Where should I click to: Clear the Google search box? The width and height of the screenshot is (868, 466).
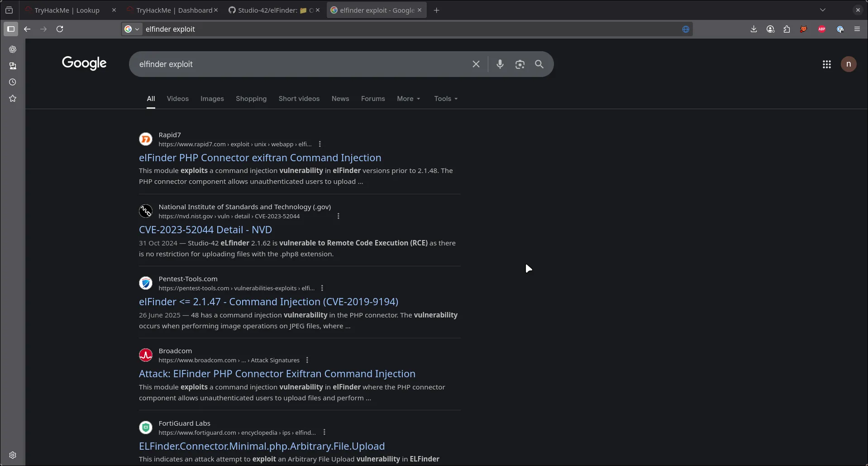[x=476, y=64]
